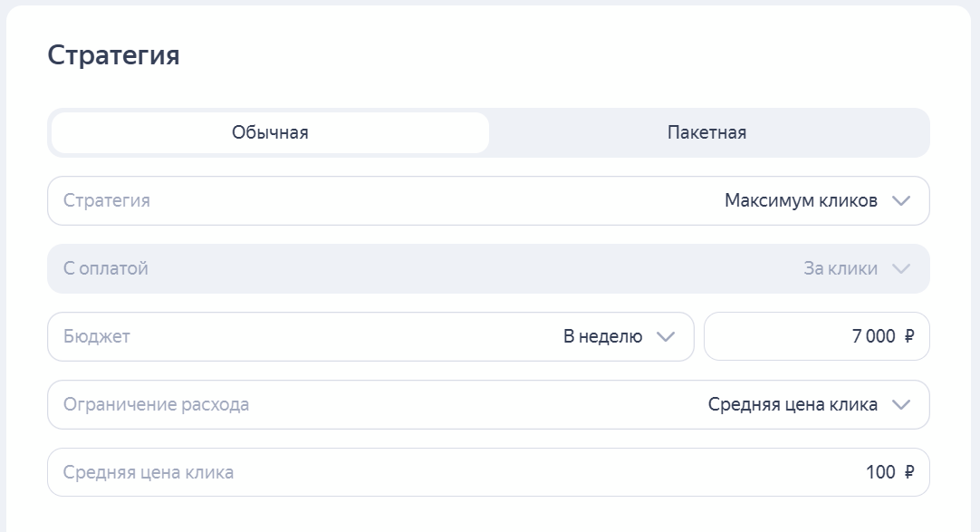980x532 pixels.
Task: Click the ruble sign in budget amount field
Action: click(x=909, y=337)
